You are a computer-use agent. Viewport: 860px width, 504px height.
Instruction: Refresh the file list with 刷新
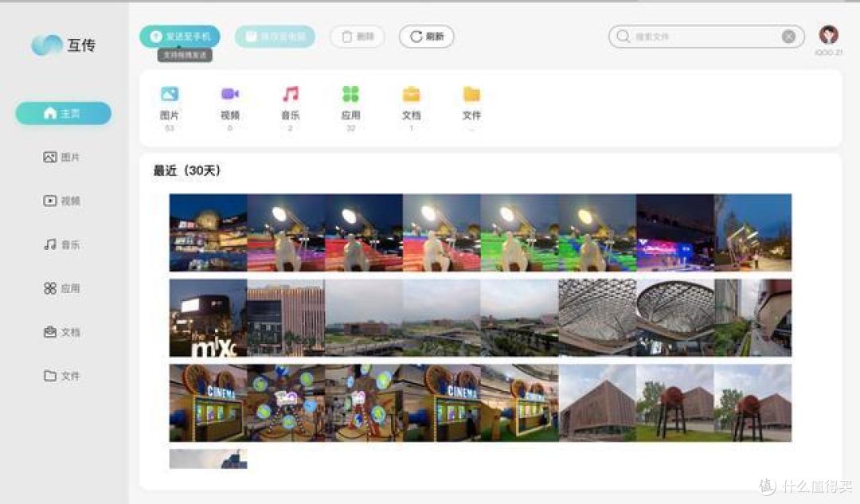click(426, 36)
